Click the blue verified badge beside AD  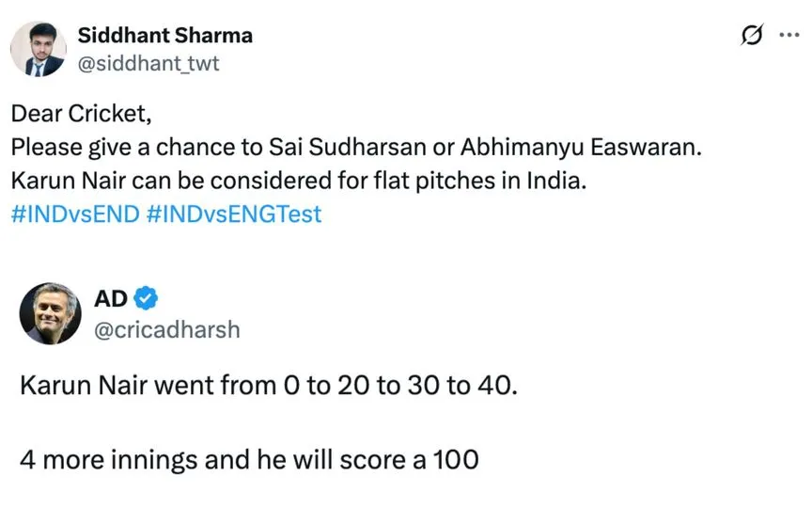[146, 298]
